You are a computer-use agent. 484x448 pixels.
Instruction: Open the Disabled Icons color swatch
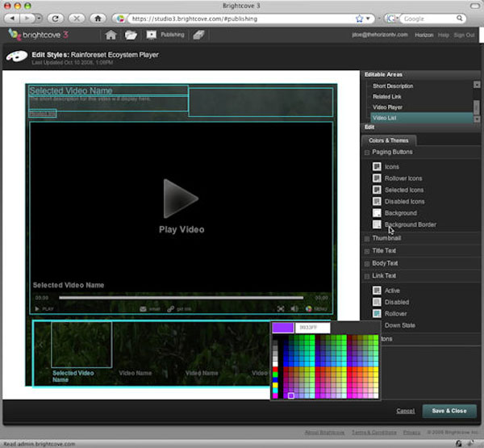click(x=377, y=202)
